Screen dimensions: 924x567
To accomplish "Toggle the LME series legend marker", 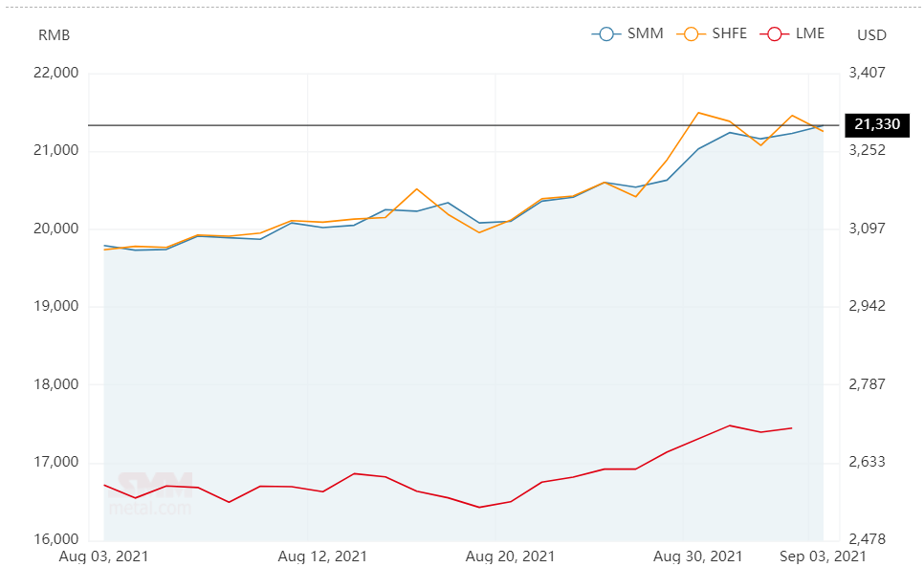I will (775, 34).
